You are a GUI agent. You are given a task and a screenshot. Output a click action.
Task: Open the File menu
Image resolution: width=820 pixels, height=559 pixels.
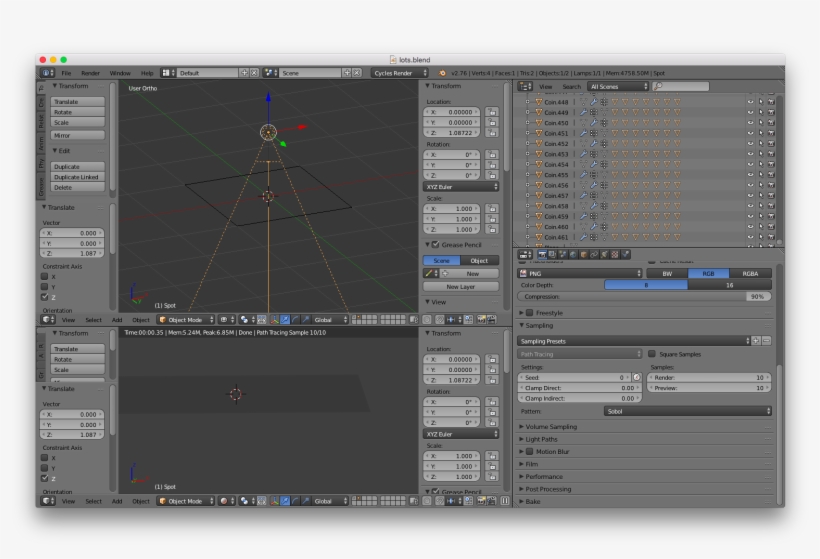point(66,73)
